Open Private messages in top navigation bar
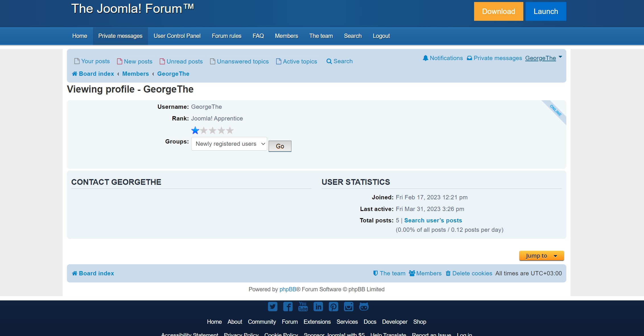644x336 pixels. point(120,36)
